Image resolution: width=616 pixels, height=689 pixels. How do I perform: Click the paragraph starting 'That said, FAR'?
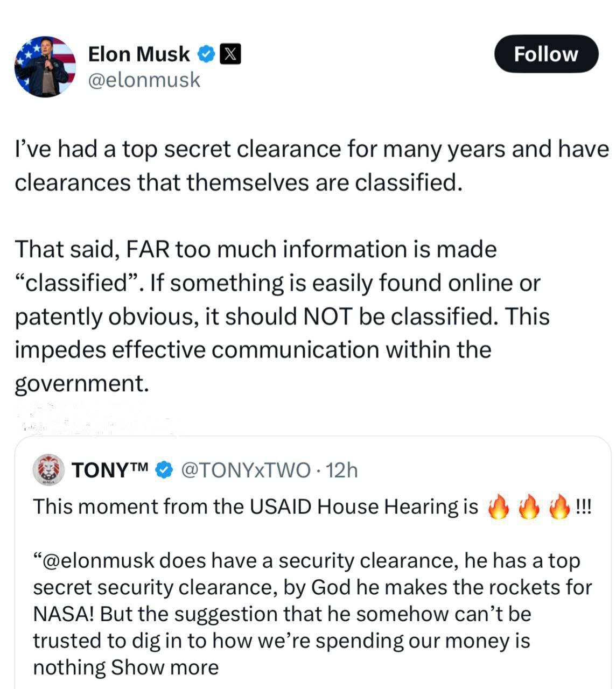click(282, 317)
